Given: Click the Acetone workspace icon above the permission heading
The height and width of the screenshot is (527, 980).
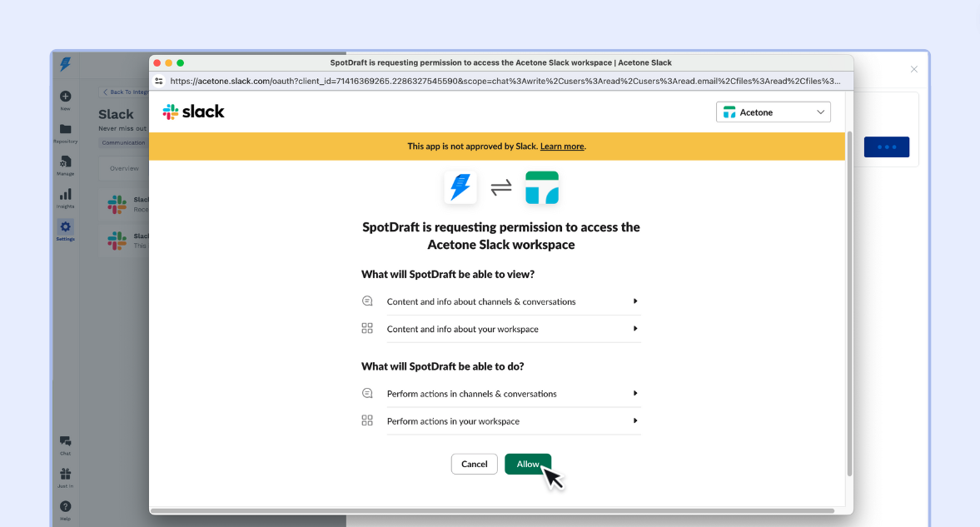Looking at the screenshot, I should (x=542, y=187).
